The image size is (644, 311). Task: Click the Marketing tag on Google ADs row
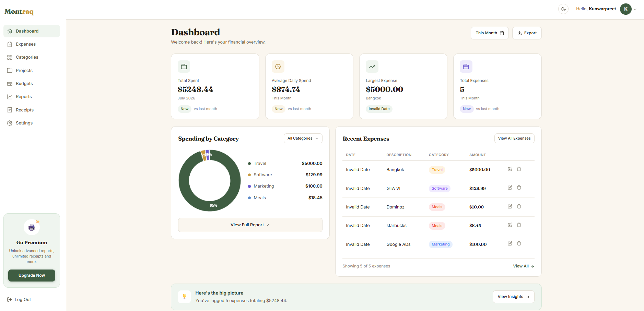(x=441, y=244)
